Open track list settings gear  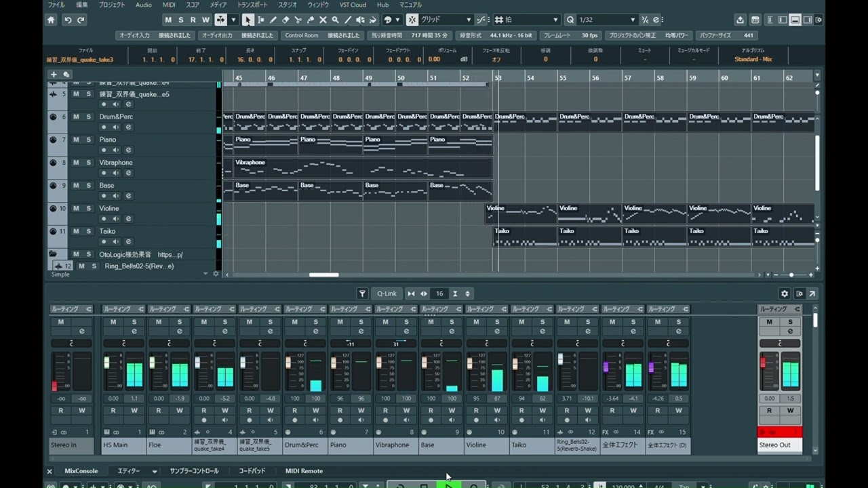(216, 274)
